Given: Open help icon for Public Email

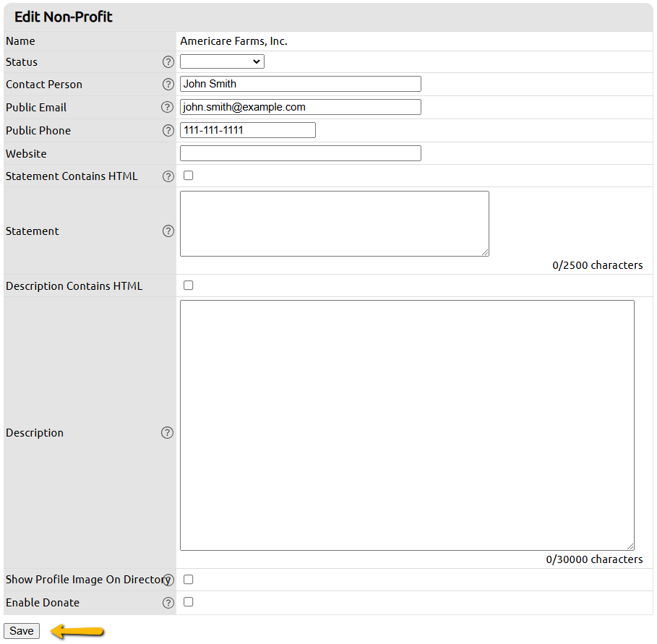Looking at the screenshot, I should click(167, 107).
